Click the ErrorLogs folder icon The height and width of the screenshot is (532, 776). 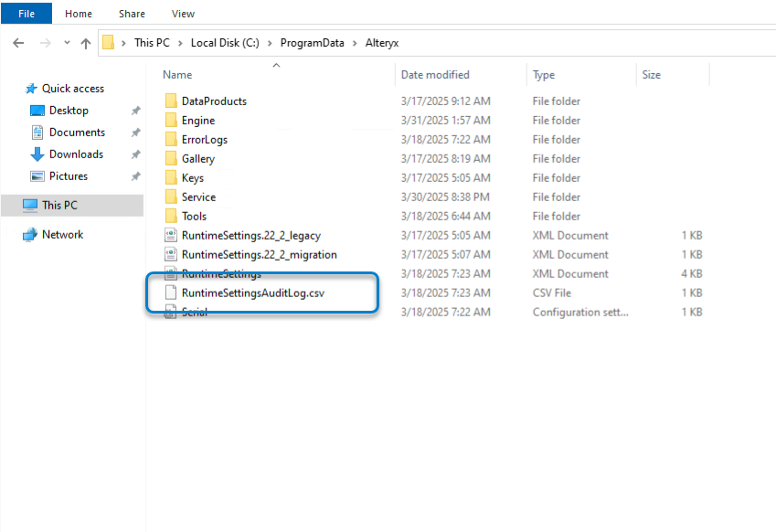172,139
